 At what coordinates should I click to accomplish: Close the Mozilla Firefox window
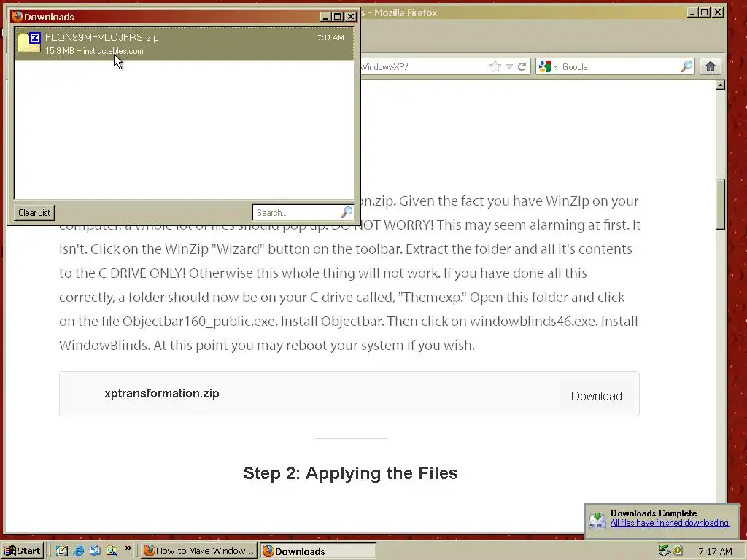click(x=718, y=12)
